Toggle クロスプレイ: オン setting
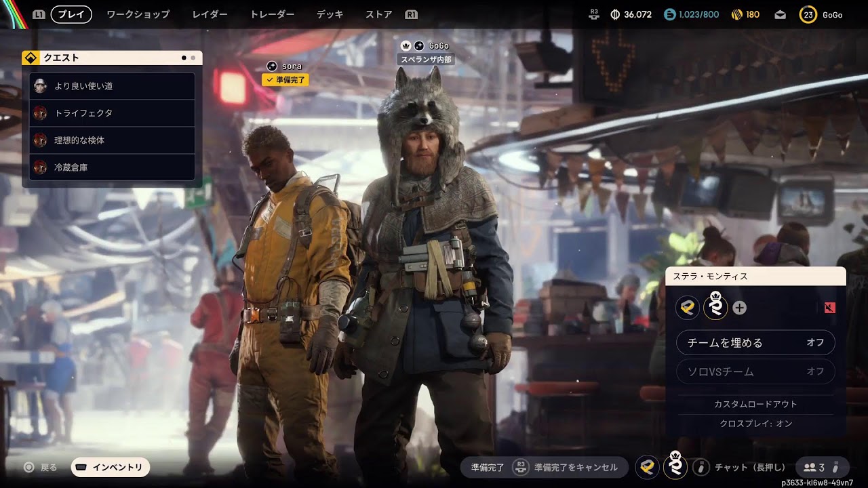The height and width of the screenshot is (488, 868). pos(755,424)
